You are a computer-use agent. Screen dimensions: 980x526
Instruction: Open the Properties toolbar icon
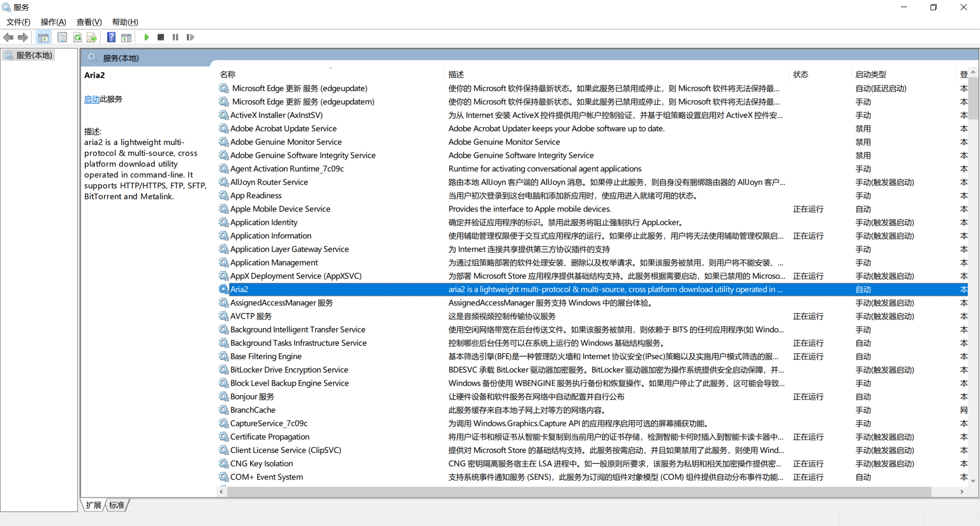tap(62, 37)
